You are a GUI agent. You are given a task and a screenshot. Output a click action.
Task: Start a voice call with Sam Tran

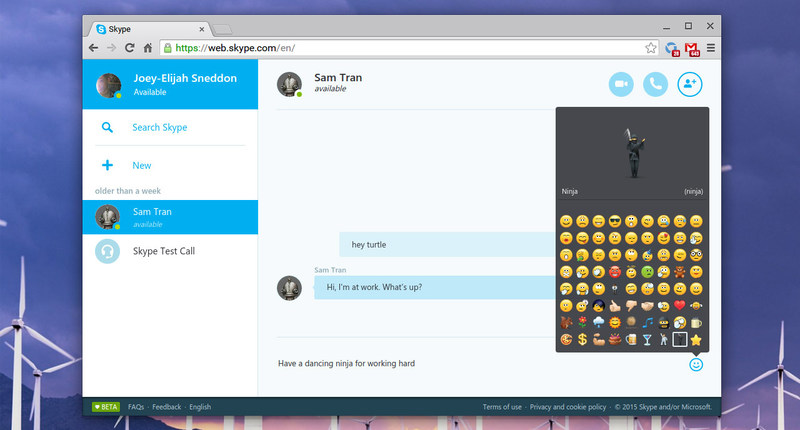(655, 84)
